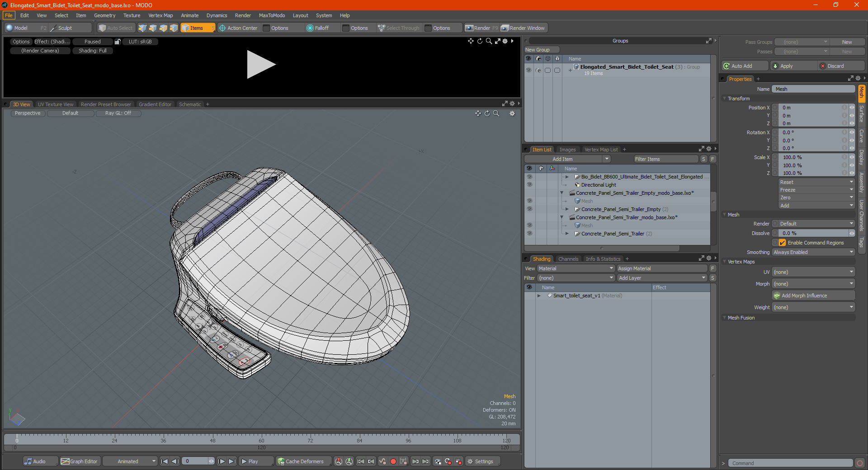Toggle Elongated_Smart_Bidet_Toilet_Seat group visibility
The width and height of the screenshot is (868, 470).
click(x=528, y=70)
